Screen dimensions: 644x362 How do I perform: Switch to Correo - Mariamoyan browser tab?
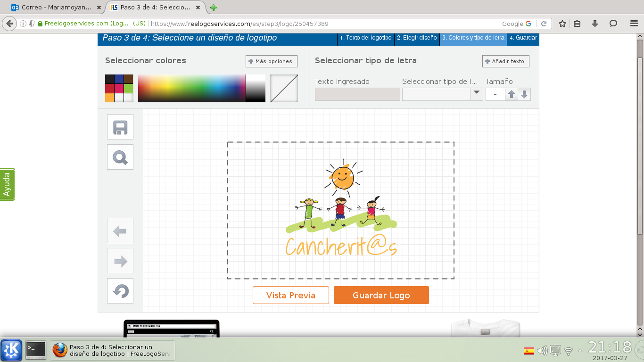[x=57, y=8]
